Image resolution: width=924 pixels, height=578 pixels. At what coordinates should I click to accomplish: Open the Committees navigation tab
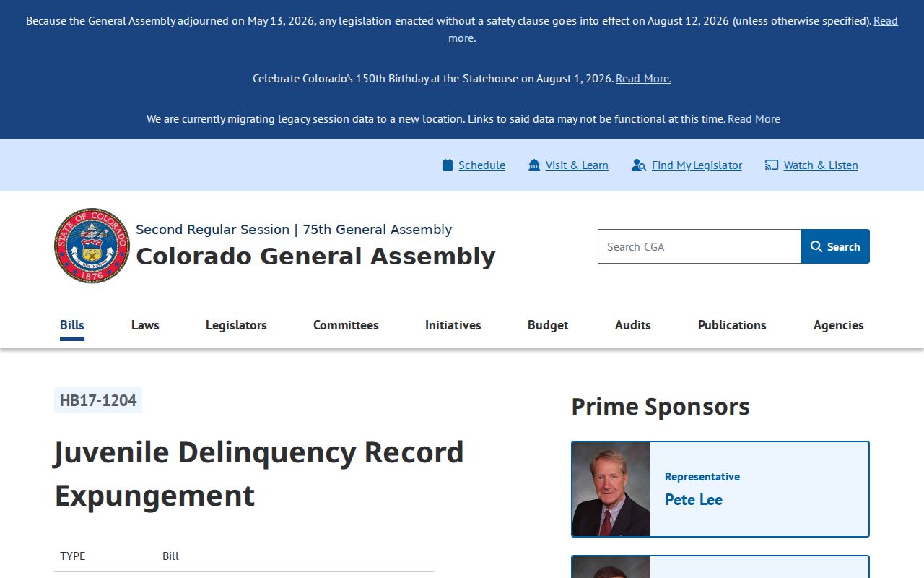(346, 325)
